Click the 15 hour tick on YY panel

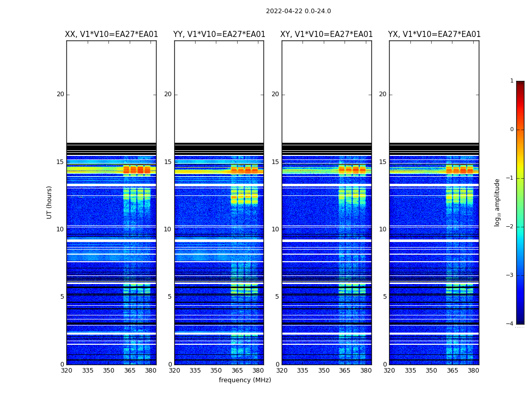(x=168, y=162)
